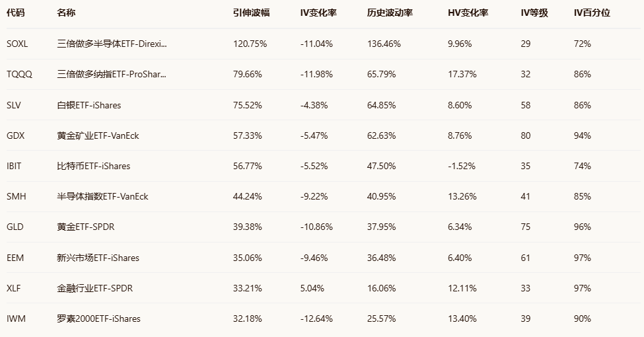
Task: Click the 名称 column header
Action: [67, 13]
